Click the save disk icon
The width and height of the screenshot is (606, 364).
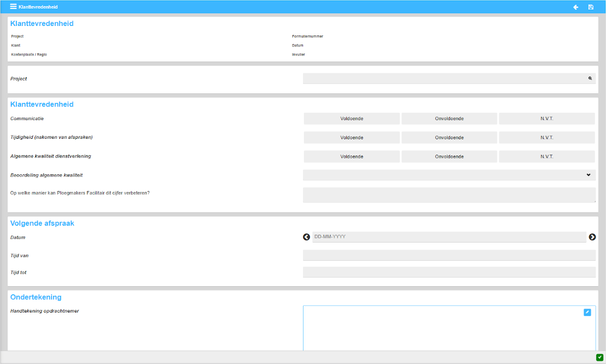591,7
